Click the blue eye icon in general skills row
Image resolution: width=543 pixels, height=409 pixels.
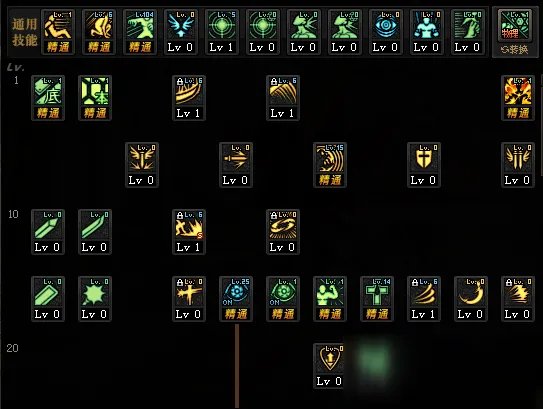click(x=385, y=32)
